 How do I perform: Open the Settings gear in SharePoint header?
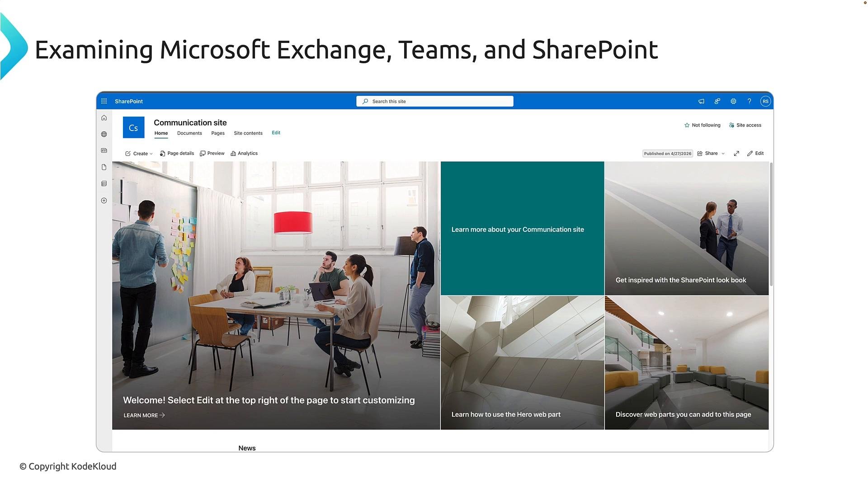733,101
